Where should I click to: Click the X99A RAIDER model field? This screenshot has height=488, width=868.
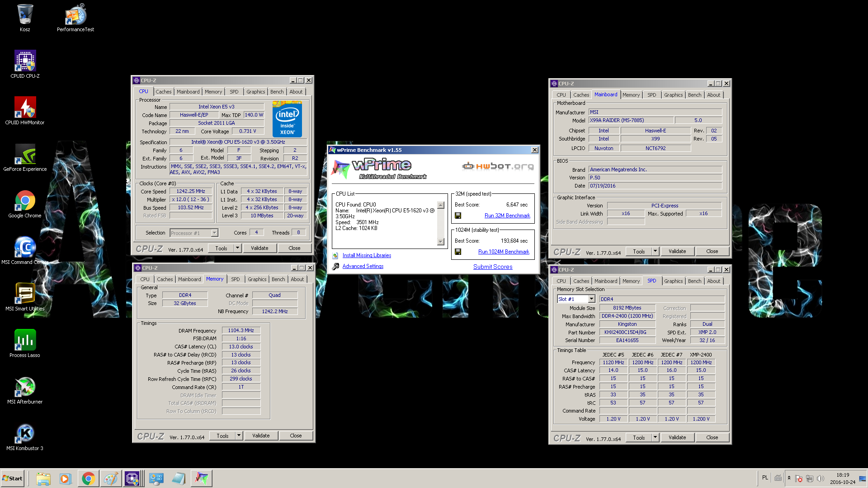click(631, 121)
